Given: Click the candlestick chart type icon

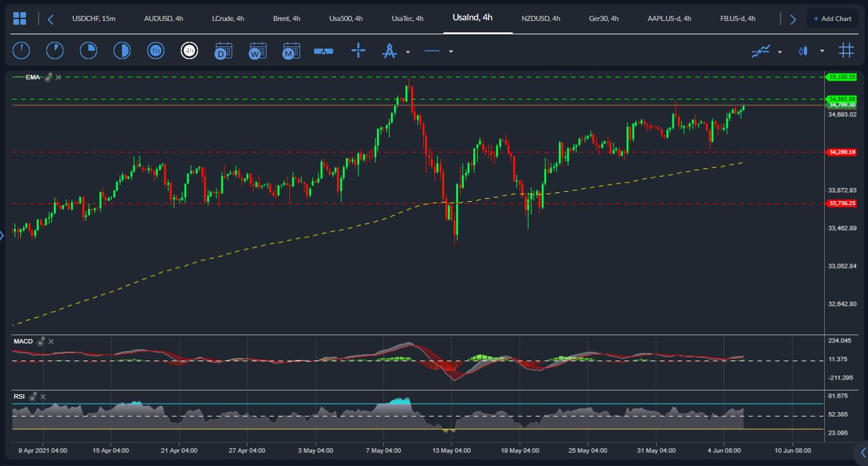Looking at the screenshot, I should tap(803, 51).
